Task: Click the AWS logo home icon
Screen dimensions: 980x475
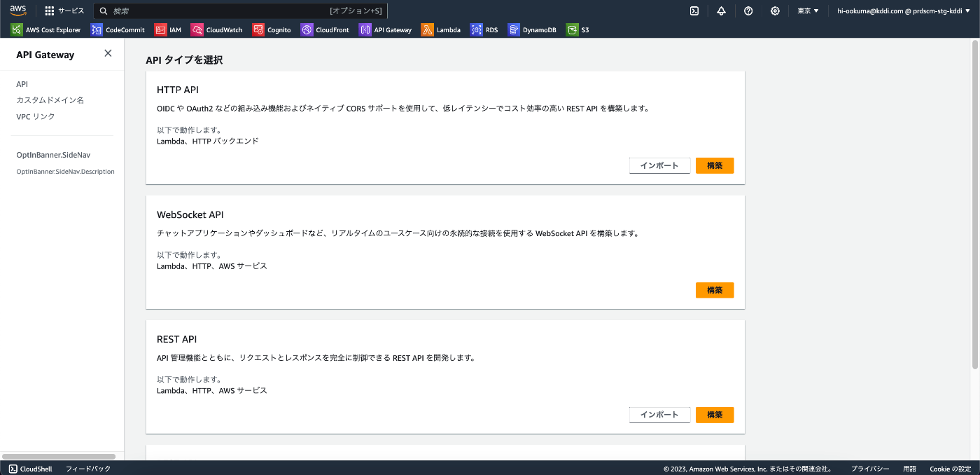Action: tap(17, 11)
